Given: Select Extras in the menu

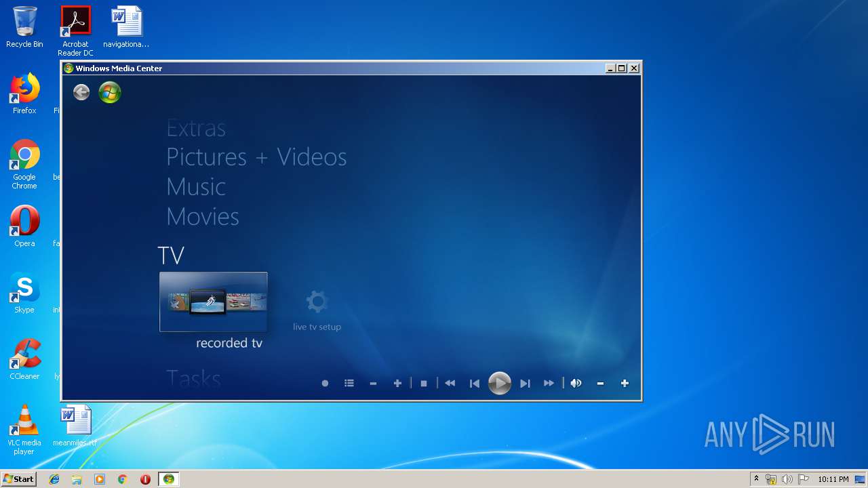Looking at the screenshot, I should (196, 128).
